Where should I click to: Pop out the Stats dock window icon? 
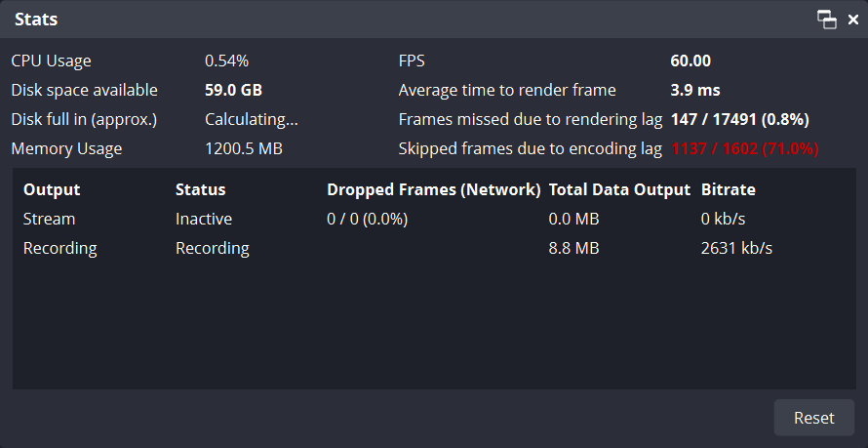coord(827,20)
